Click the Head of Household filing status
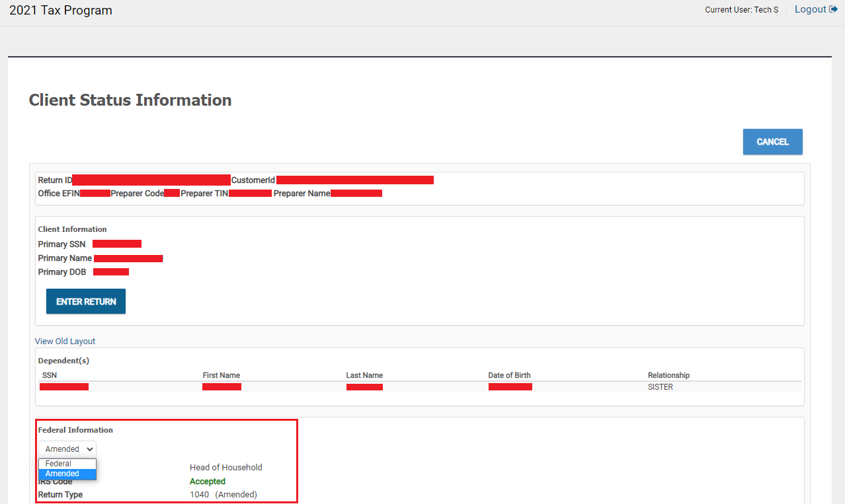 coord(225,468)
